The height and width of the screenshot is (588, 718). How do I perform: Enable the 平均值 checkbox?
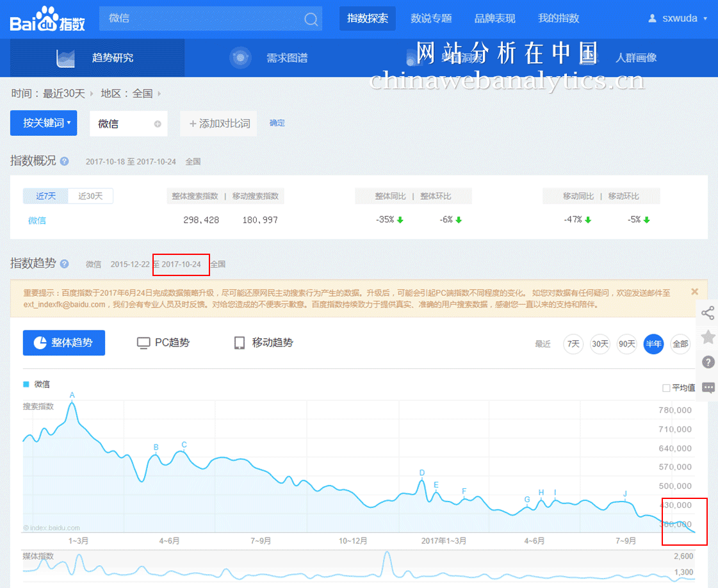tap(666, 388)
